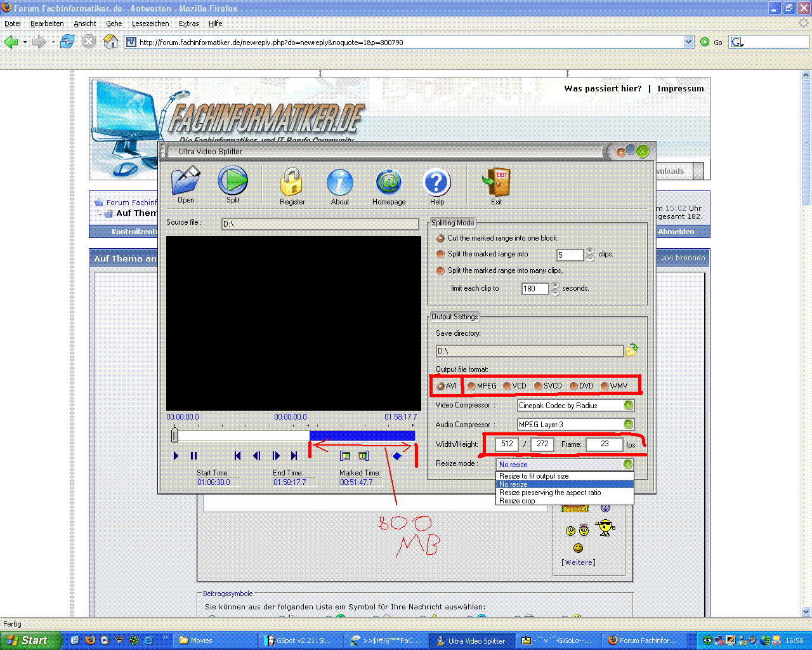Open the Windows Start menu
This screenshot has height=650, width=812.
[30, 640]
